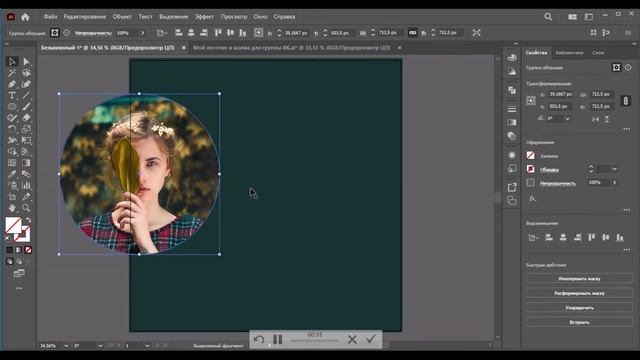The height and width of the screenshot is (360, 640).
Task: Click the Fill swatch in the toolbox
Action: click(13, 225)
